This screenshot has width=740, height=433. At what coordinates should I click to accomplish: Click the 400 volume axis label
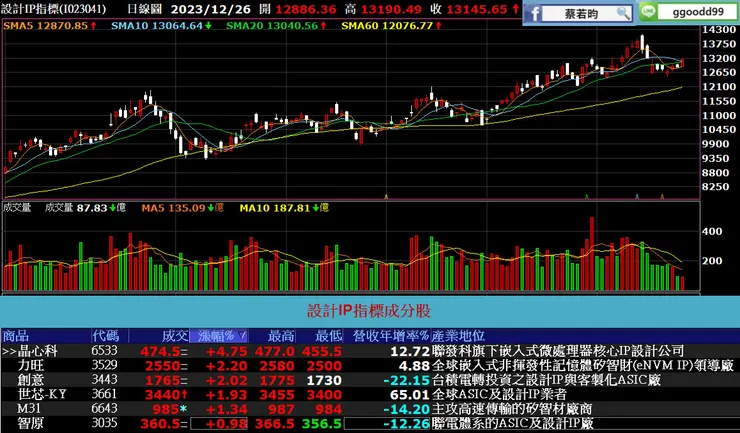(x=712, y=231)
